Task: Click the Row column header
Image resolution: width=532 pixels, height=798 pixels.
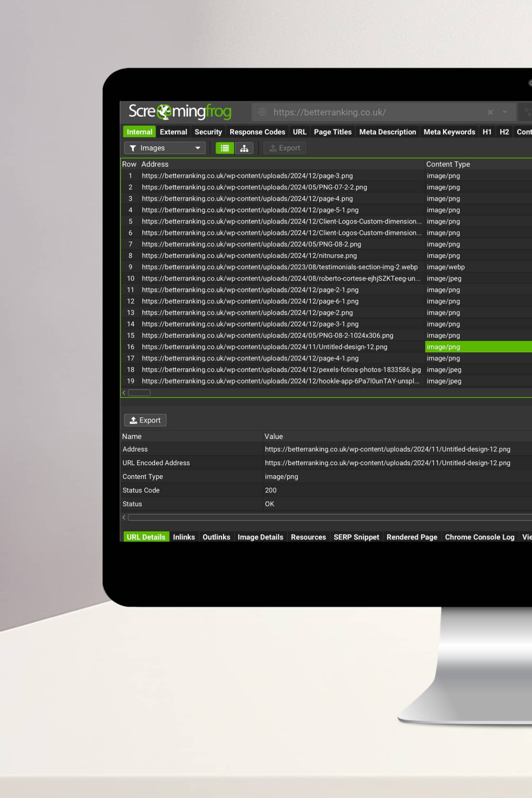Action: (x=129, y=164)
